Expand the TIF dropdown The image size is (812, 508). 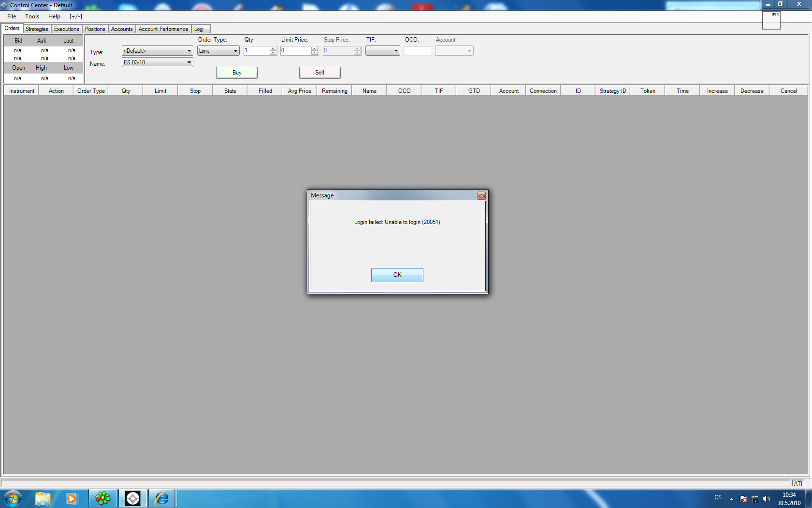tap(395, 51)
